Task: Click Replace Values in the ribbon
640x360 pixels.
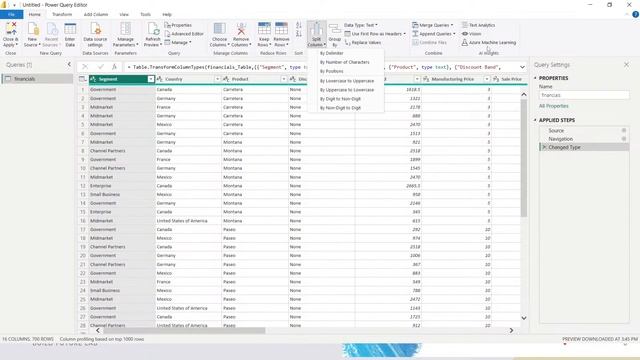Action: 363,42
